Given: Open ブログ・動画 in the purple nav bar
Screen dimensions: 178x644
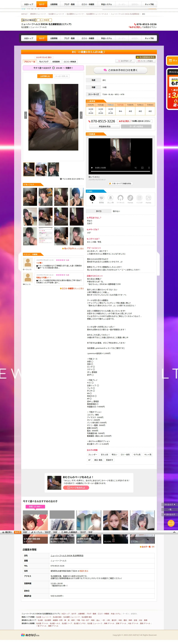Looking at the screenshot, I should coord(69,38).
